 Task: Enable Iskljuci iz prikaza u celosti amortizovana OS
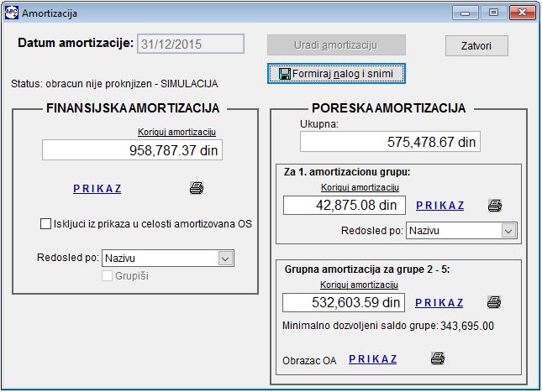coord(45,224)
